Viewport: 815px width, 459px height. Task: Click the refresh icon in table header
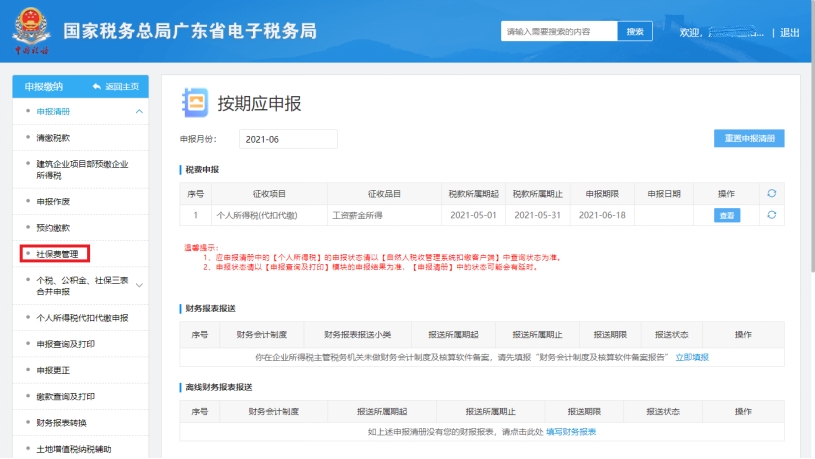pos(772,193)
